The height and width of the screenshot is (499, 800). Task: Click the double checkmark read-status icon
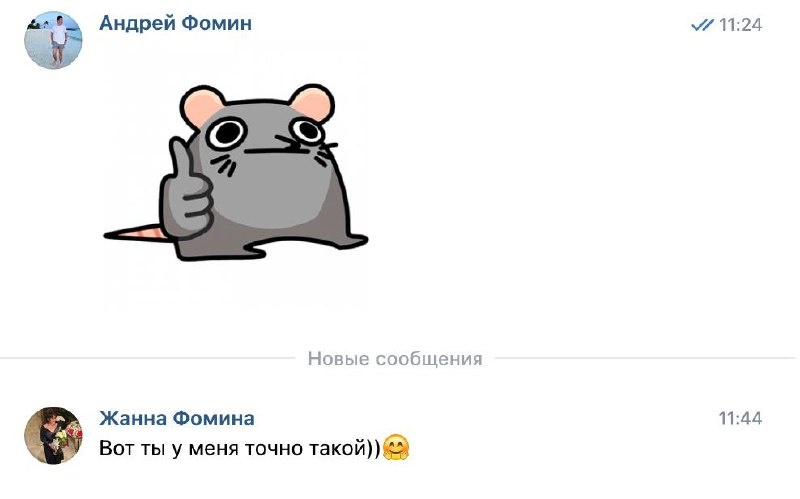point(702,24)
